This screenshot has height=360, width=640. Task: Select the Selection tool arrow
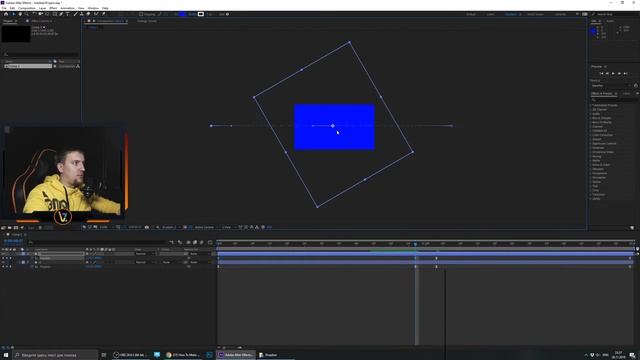coord(13,14)
